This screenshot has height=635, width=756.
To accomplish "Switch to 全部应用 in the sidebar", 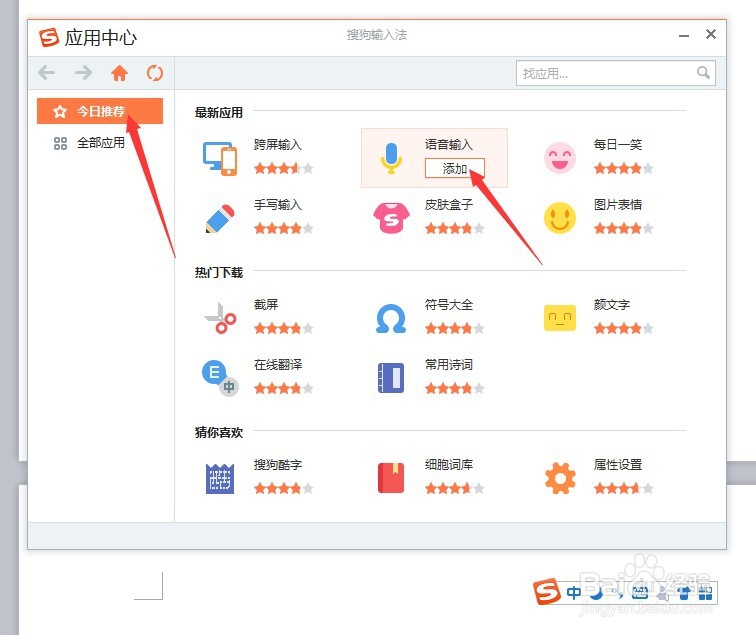I will 100,143.
